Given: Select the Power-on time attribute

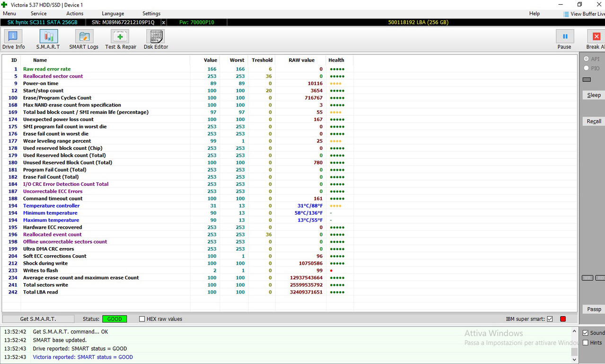Looking at the screenshot, I should tap(177, 83).
